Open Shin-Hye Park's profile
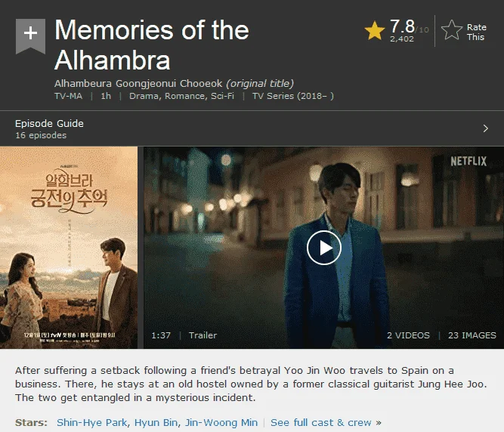504x432 pixels. click(x=92, y=422)
